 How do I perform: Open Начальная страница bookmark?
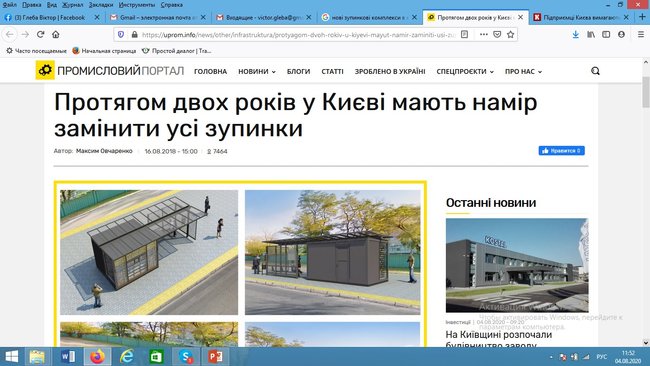[104, 51]
